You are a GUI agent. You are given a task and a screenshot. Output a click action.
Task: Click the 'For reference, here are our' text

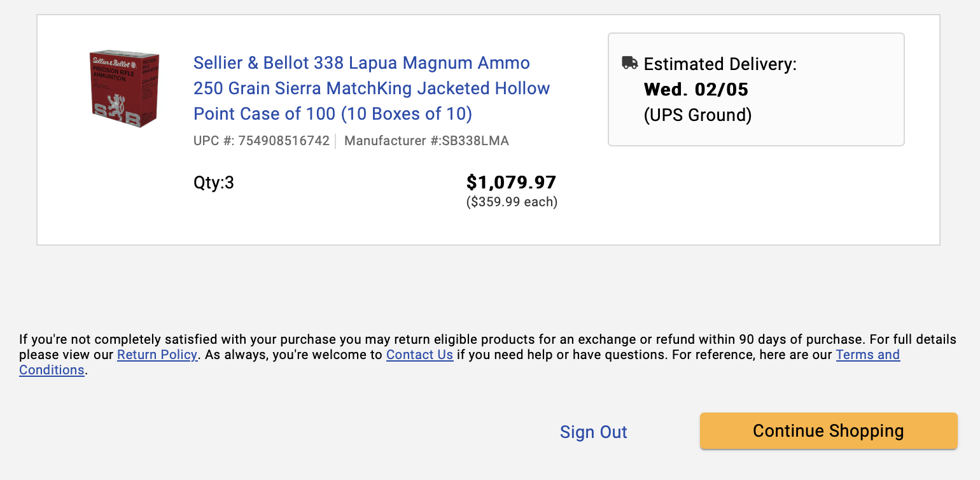pyautogui.click(x=751, y=355)
